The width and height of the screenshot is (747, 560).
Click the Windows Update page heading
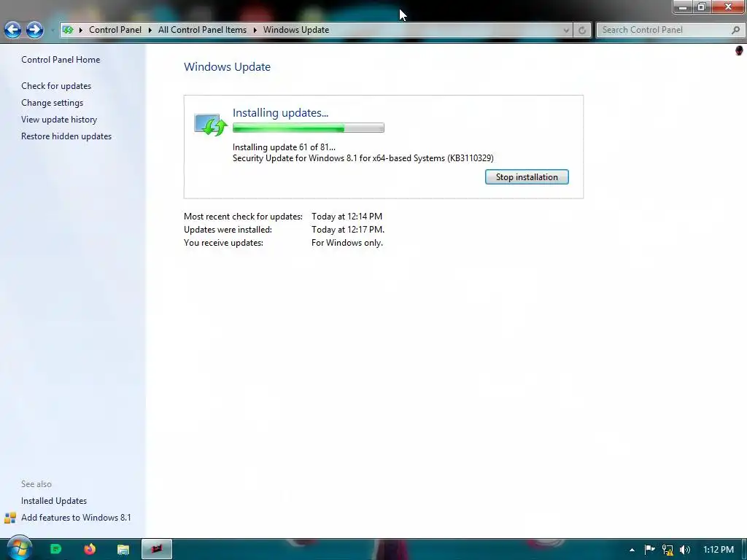pyautogui.click(x=228, y=66)
